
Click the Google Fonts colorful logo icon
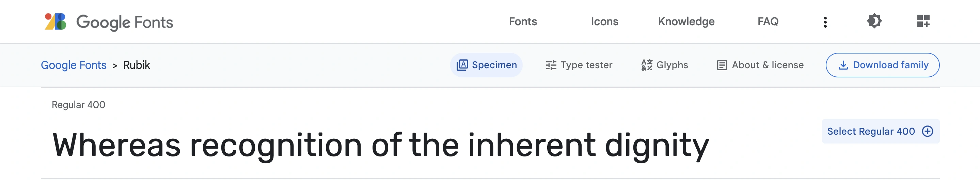(56, 22)
